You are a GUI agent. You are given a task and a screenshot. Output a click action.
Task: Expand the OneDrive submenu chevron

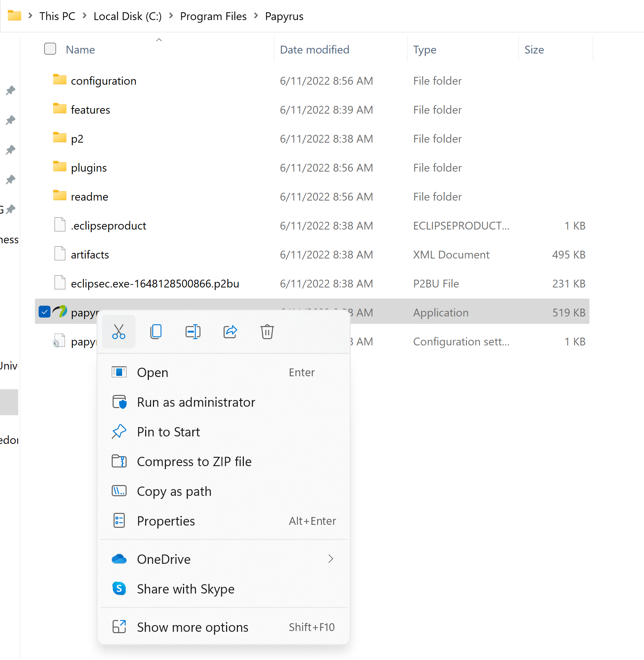(x=330, y=559)
